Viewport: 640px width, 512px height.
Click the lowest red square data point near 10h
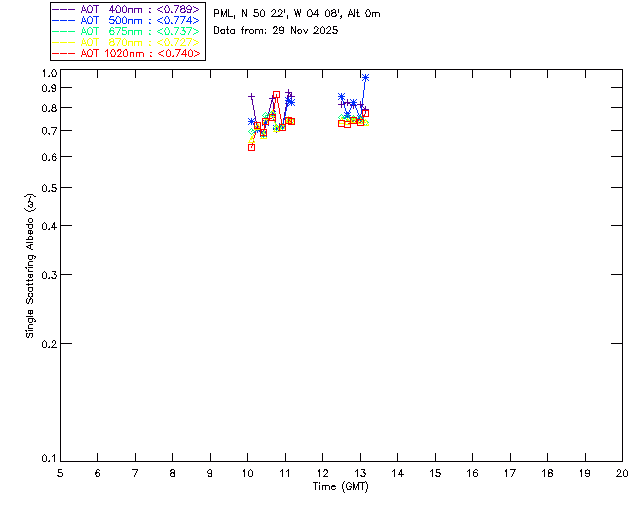pos(251,147)
